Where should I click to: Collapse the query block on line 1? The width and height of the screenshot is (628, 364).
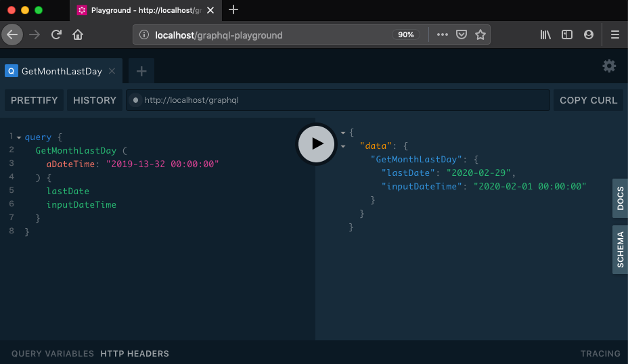19,137
